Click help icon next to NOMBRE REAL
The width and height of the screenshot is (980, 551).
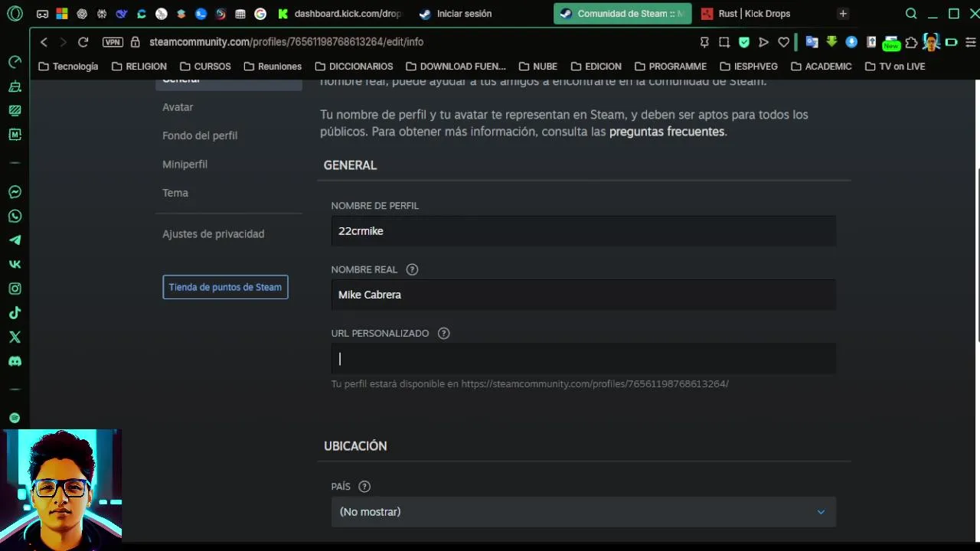click(x=412, y=269)
